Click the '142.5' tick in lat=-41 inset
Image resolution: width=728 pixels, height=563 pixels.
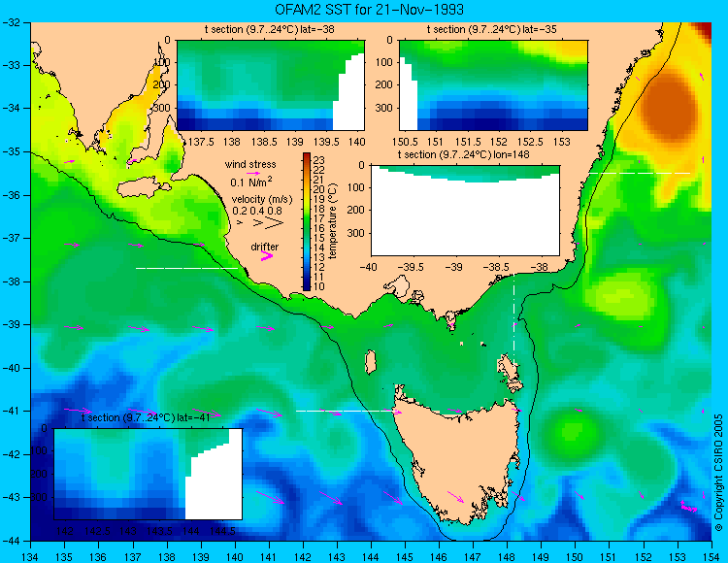[x=97, y=531]
